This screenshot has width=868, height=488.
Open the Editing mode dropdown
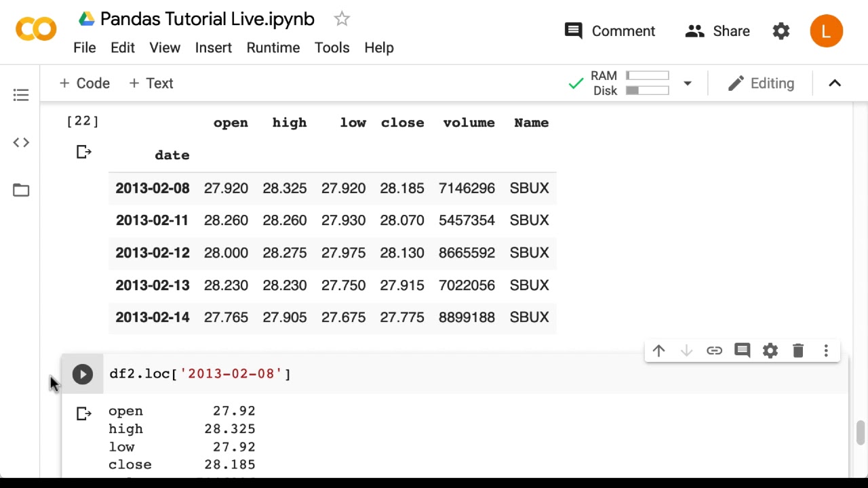pos(761,83)
